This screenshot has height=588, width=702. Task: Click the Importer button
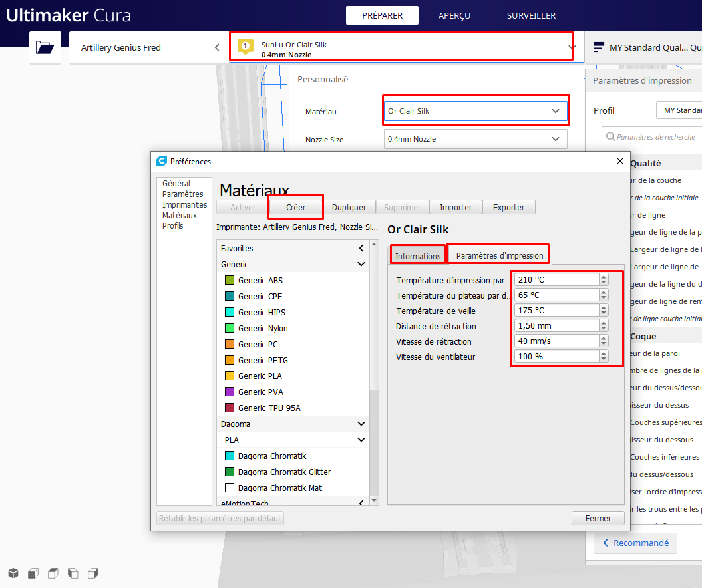455,207
